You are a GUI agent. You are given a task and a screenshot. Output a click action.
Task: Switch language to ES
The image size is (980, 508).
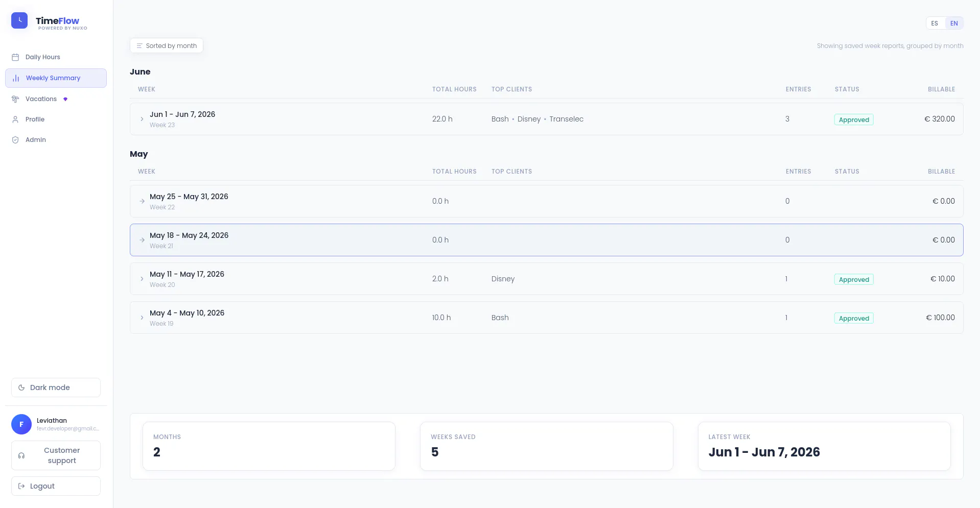[x=935, y=23]
